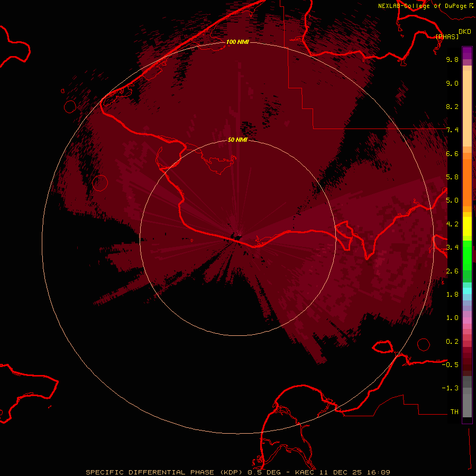Click the 2.6 value on the color scale
Screen dimensions: 476x476
point(452,271)
